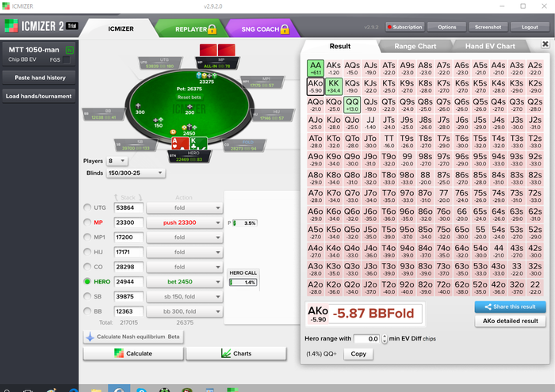Screen dimensions: 555x392
Task: Click the UTG stack field 53864
Action: tap(128, 207)
